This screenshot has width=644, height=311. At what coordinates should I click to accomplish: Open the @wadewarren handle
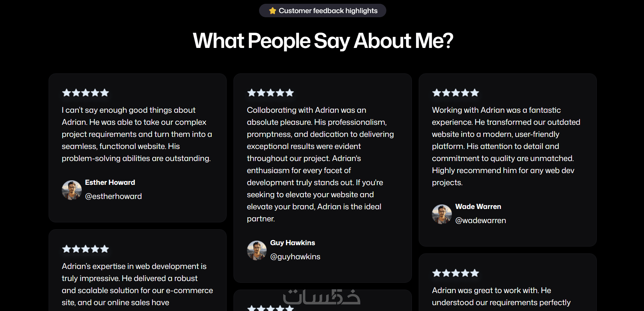tap(480, 220)
